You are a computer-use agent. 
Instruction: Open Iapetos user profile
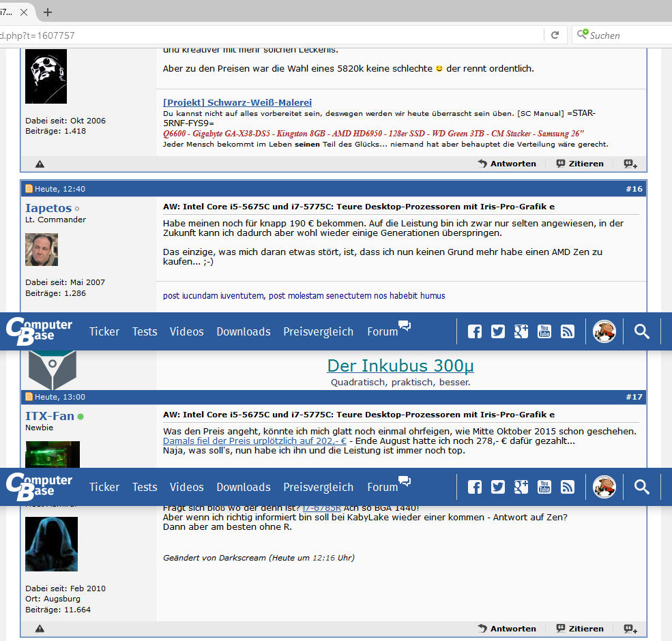tap(48, 208)
